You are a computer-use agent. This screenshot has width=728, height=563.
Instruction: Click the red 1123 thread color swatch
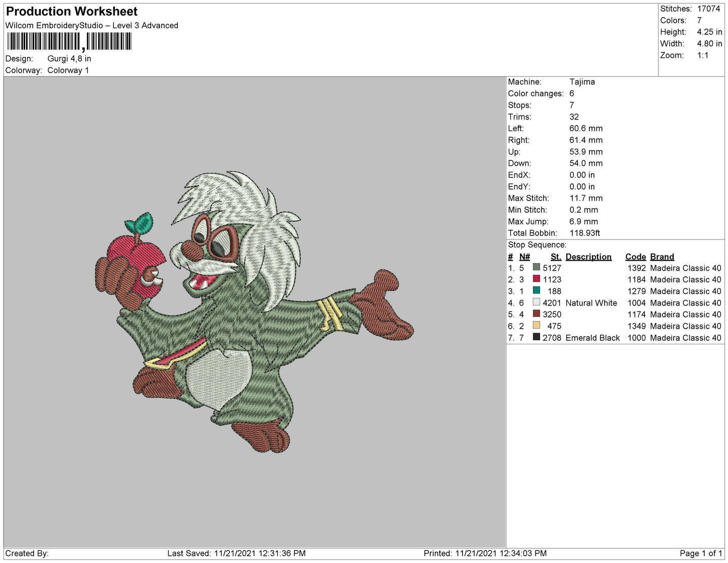[x=536, y=279]
